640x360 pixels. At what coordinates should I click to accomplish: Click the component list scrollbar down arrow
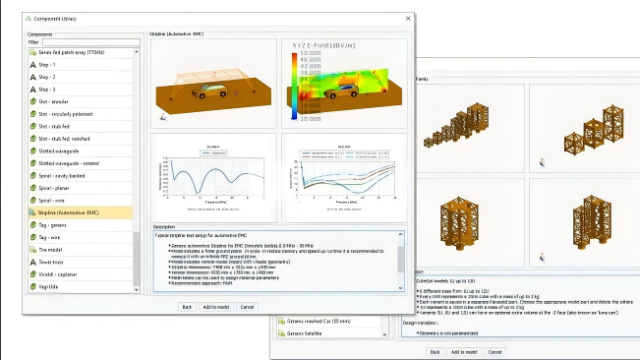[136, 289]
